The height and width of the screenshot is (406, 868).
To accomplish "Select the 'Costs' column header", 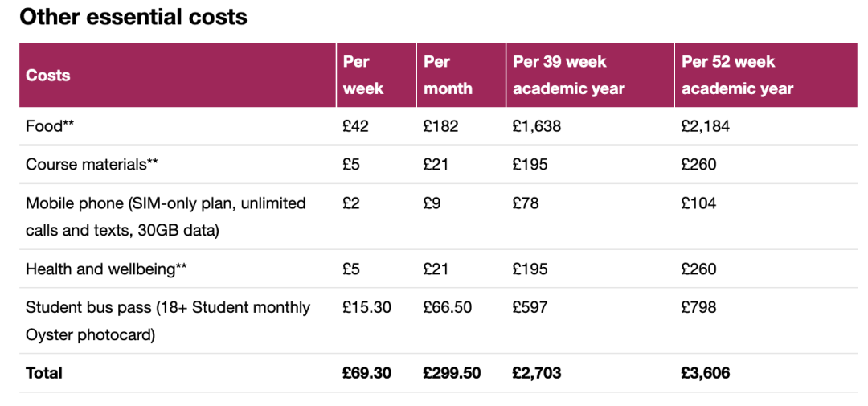I will 48,76.
